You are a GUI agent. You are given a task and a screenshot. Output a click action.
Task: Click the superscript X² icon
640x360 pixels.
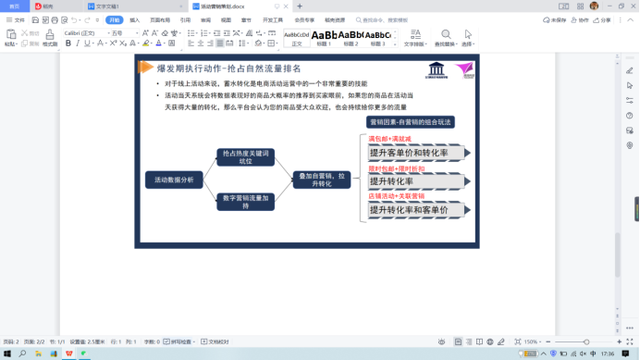(113, 43)
